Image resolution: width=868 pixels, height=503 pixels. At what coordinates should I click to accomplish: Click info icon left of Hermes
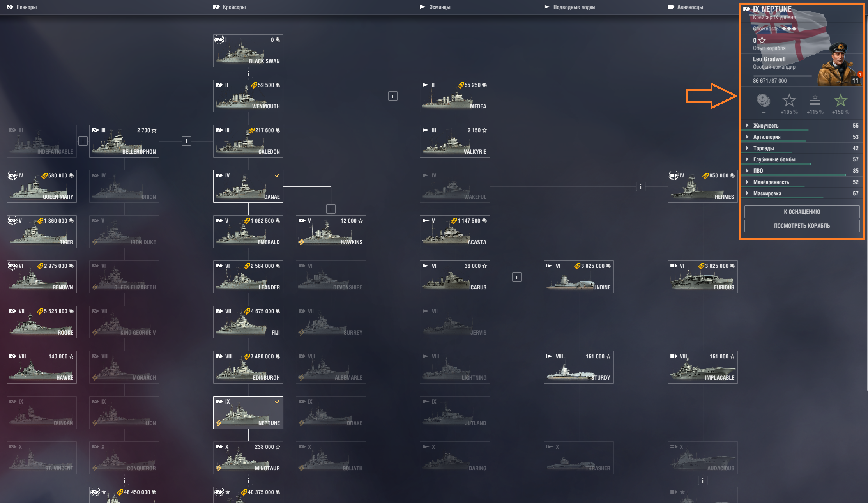point(641,186)
